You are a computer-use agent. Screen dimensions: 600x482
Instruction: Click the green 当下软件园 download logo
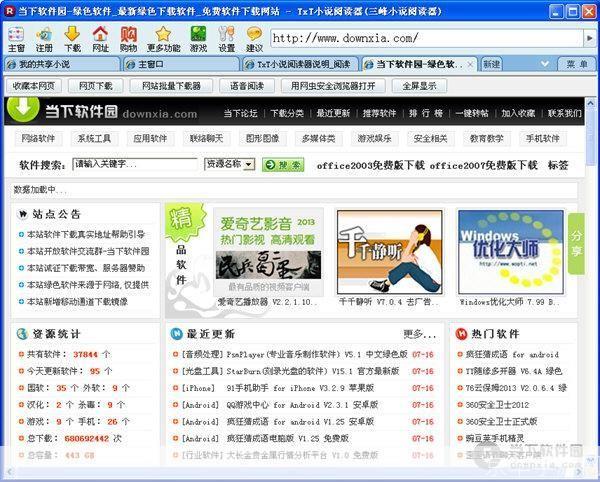(23, 109)
